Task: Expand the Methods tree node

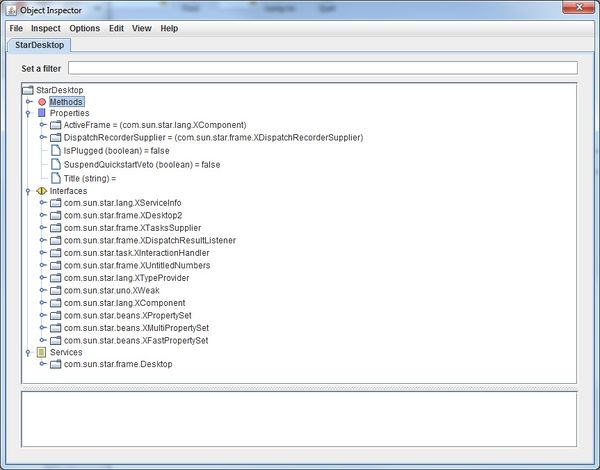Action: 29,102
